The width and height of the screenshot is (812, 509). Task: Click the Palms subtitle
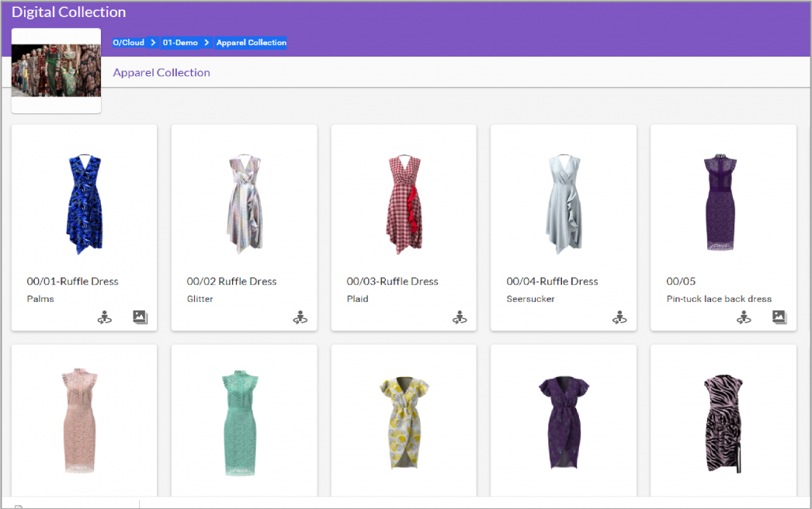pyautogui.click(x=40, y=299)
